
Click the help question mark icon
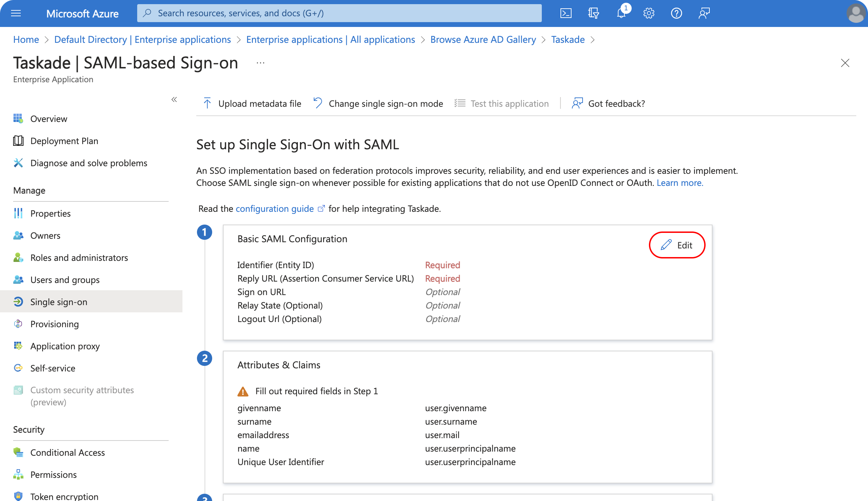pos(676,13)
